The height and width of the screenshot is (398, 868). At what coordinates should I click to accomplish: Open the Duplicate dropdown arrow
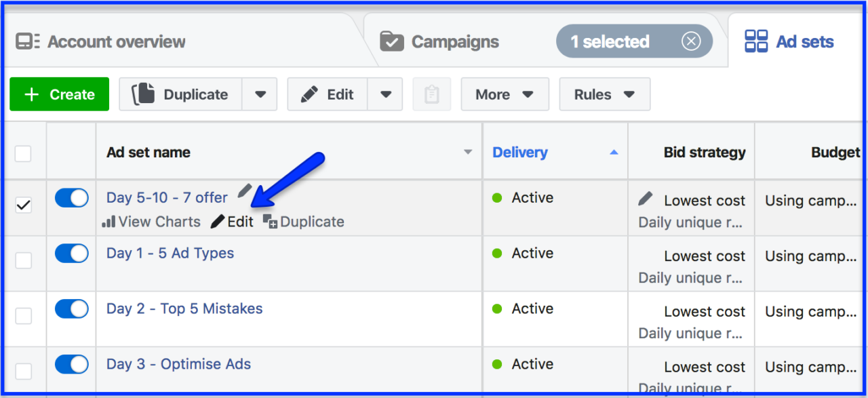(260, 94)
